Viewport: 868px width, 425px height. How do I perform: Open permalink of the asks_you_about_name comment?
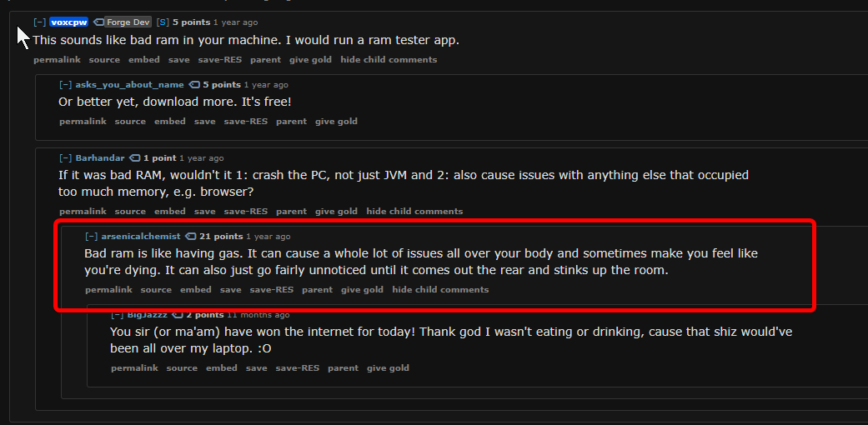click(83, 122)
